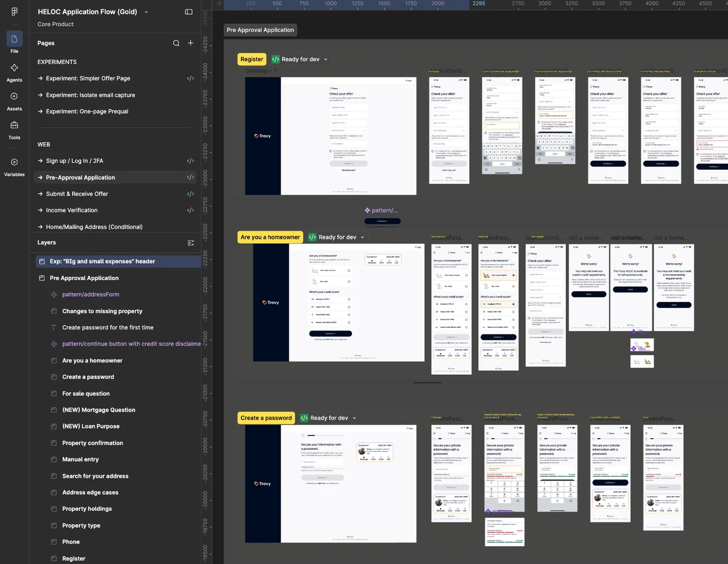Toggle the sidebar layout panel icon
728x564 pixels.
[189, 12]
